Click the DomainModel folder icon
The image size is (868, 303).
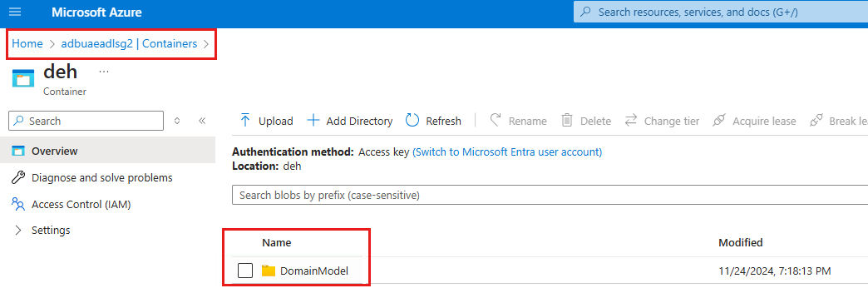[269, 271]
